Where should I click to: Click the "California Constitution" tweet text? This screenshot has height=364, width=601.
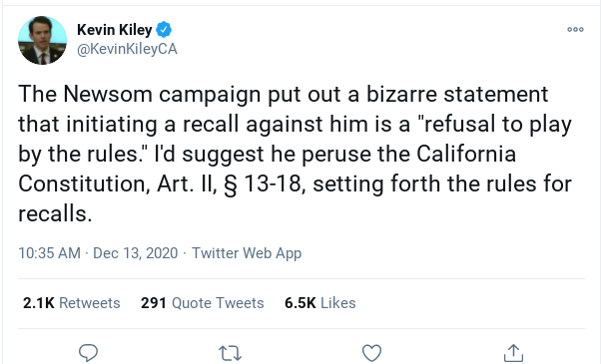(x=466, y=154)
